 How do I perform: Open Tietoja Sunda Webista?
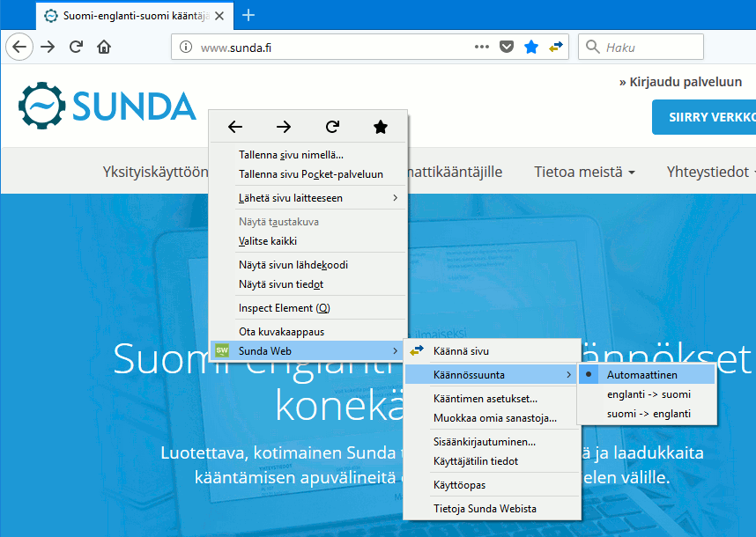click(x=493, y=508)
